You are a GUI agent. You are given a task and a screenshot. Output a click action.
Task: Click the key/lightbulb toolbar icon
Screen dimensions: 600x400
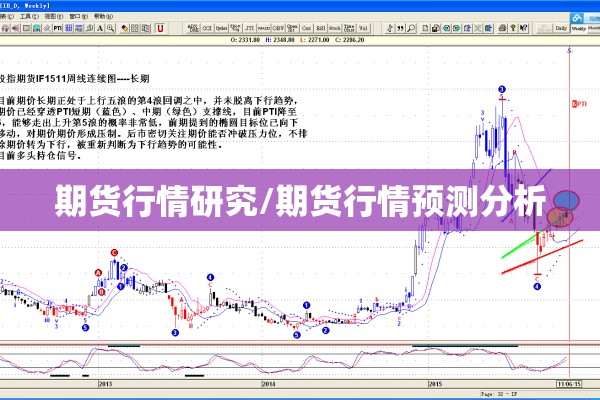[513, 28]
